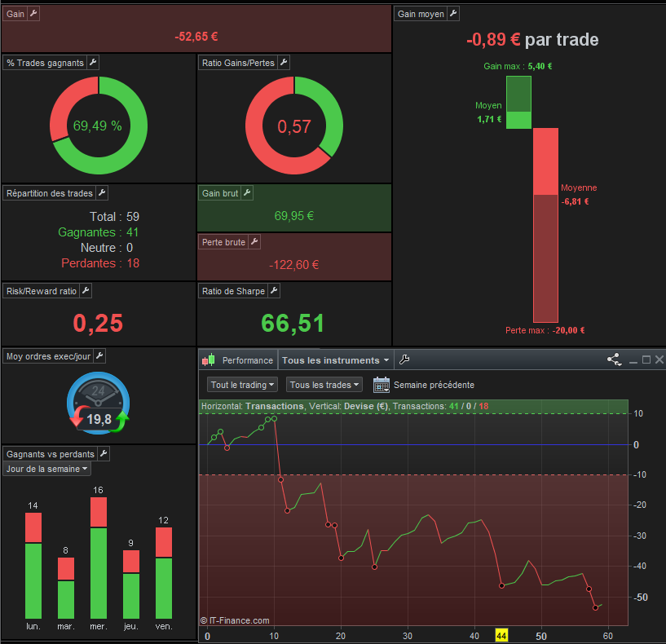Screen dimensions: 666x644
Task: Open Tout le trading dropdown
Action: tap(243, 385)
